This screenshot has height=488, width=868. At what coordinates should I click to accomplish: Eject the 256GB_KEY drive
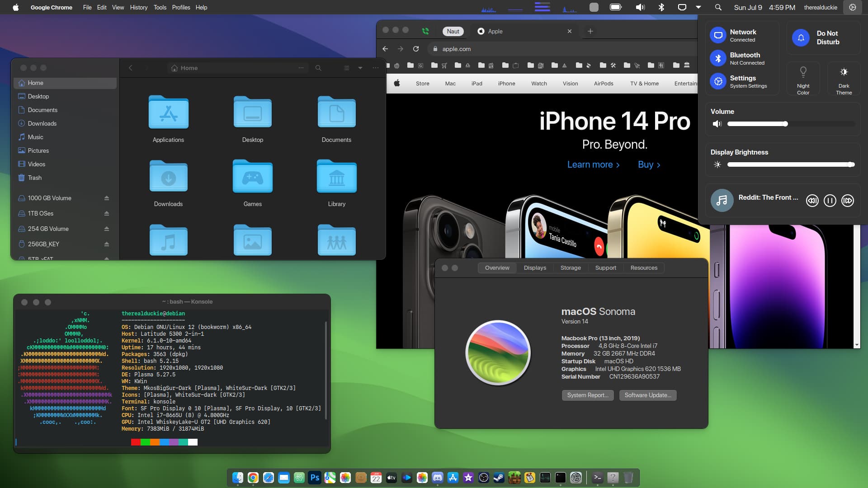tap(107, 244)
